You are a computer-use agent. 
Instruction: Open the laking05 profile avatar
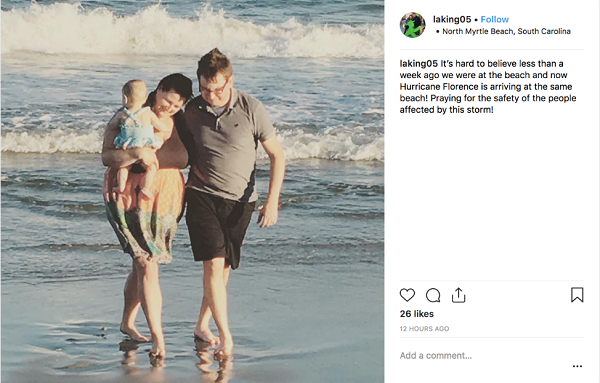(x=412, y=25)
